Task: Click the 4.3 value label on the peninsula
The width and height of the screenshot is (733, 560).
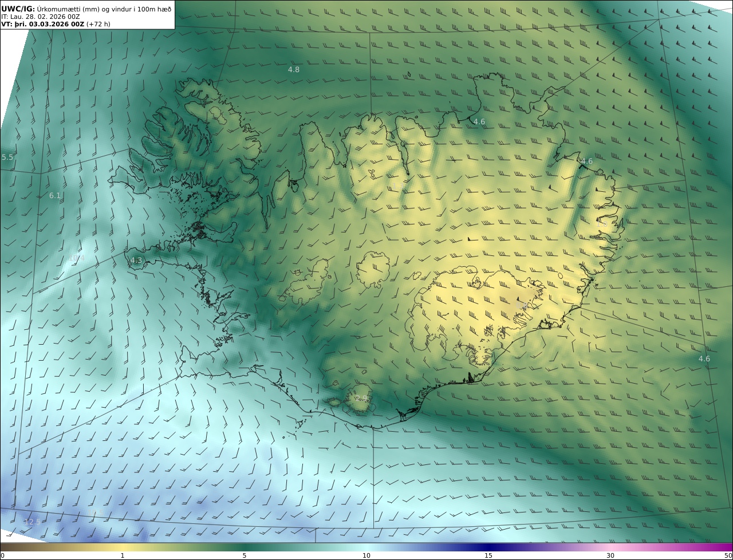Action: (x=136, y=260)
